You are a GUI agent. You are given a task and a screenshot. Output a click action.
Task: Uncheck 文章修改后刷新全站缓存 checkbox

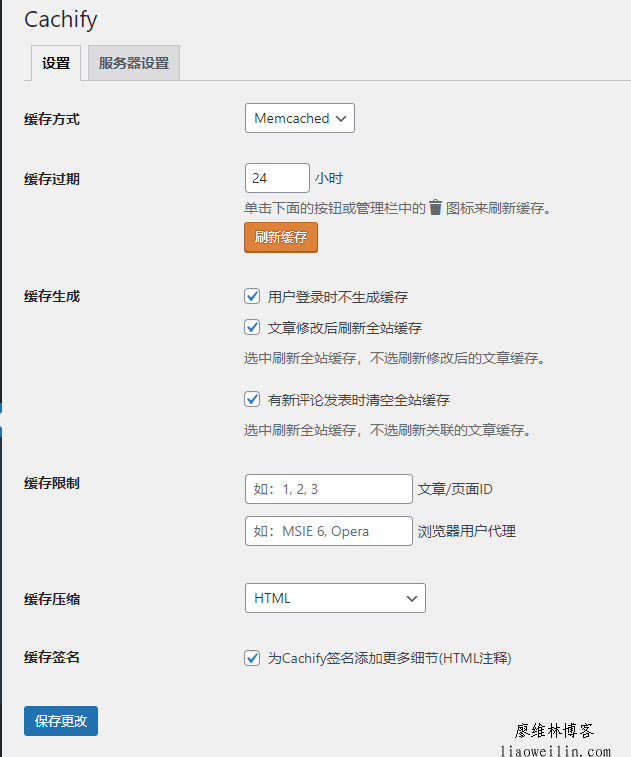click(252, 327)
